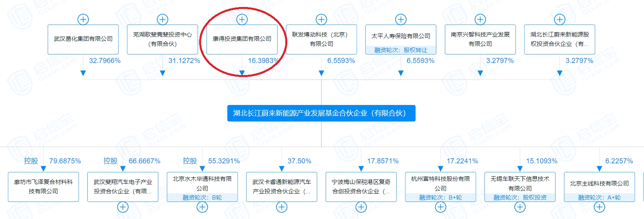Click 融资轮次：B+轮 tag under 杭州富特科技

(440, 198)
